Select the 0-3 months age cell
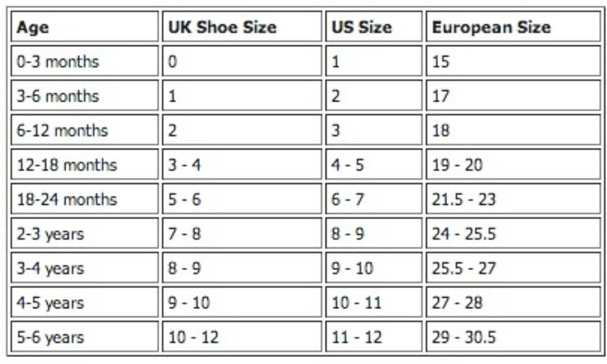 (x=85, y=61)
